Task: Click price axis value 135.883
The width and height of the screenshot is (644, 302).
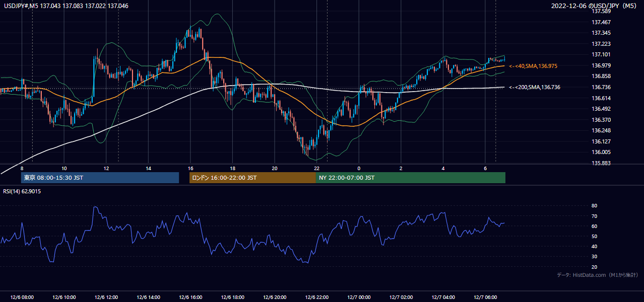Action: (x=601, y=163)
